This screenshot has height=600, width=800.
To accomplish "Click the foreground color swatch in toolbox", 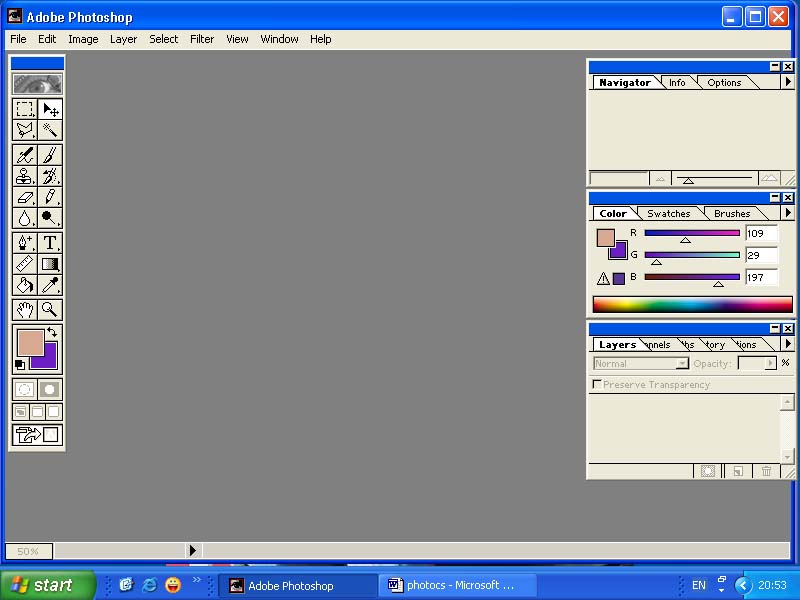I will pos(31,342).
